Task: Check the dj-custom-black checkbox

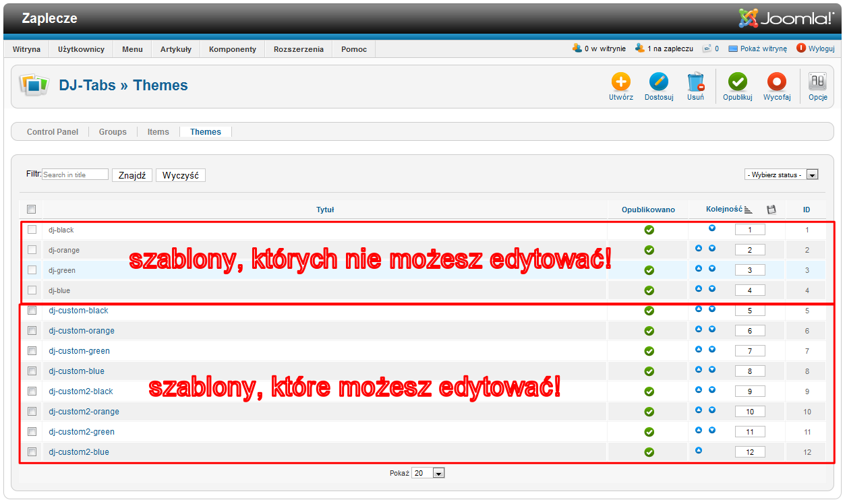Action: 32,311
